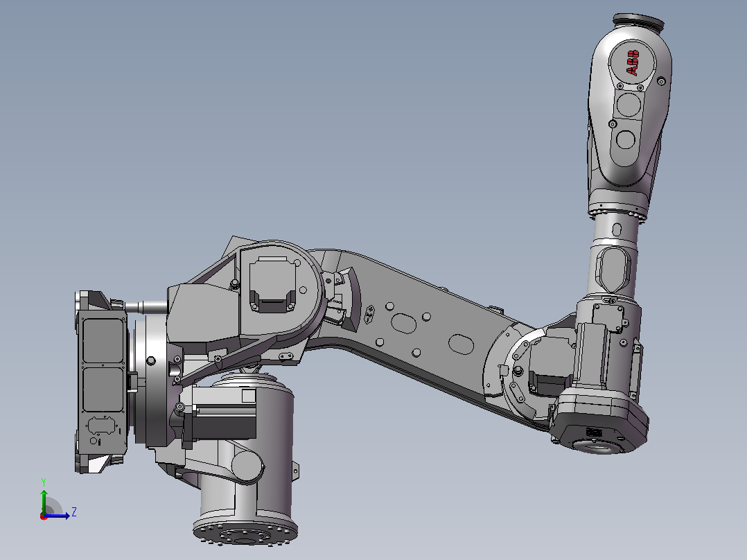Select the wrist tool flange at the lower right
The image size is (747, 560).
tap(598, 446)
